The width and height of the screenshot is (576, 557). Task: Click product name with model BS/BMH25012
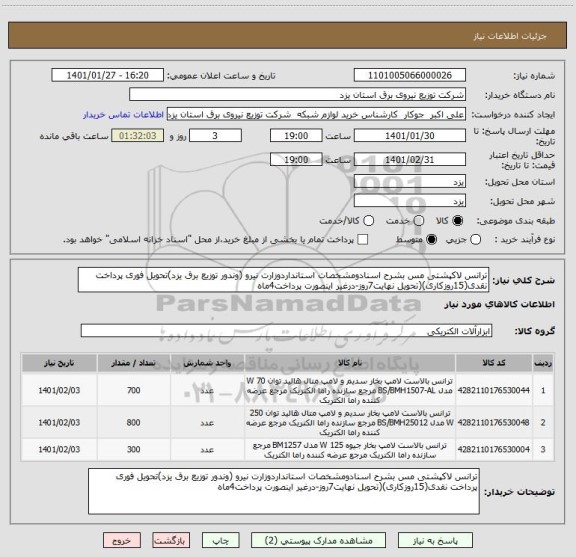coord(350,423)
